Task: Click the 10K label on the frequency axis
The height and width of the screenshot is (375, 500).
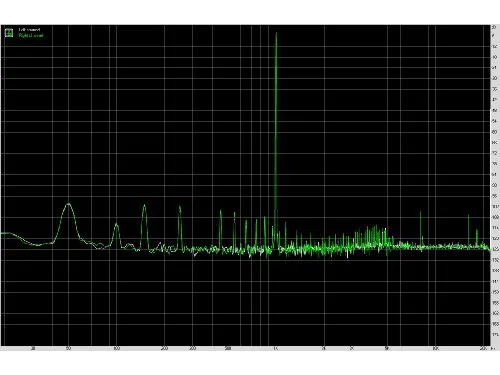Action: (x=435, y=349)
